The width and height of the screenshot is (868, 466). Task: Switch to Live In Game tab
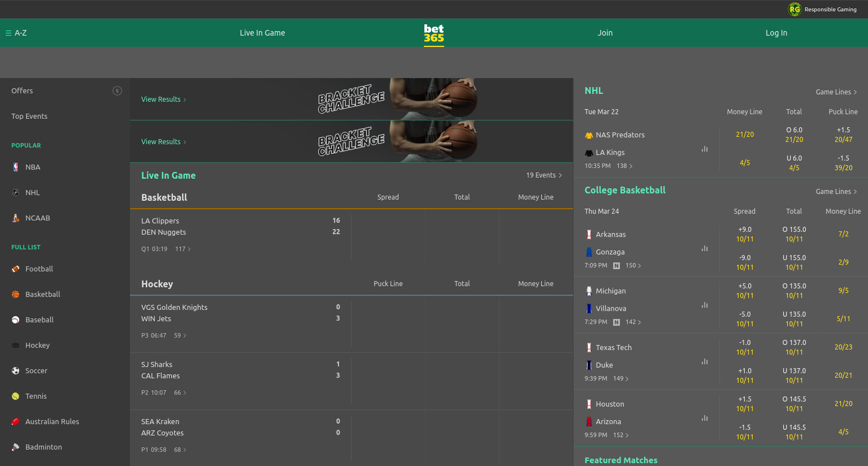point(262,33)
